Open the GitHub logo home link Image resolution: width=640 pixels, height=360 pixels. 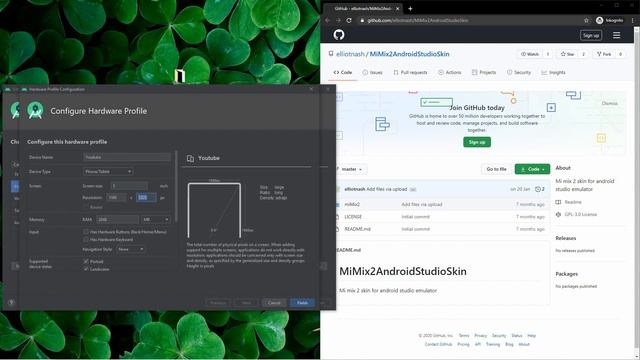click(339, 35)
